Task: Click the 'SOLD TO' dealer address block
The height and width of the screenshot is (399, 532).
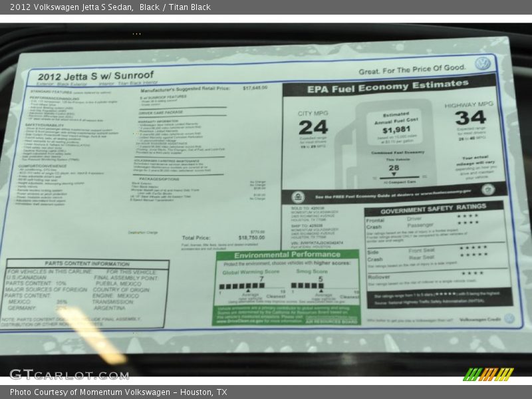Action: [x=314, y=213]
